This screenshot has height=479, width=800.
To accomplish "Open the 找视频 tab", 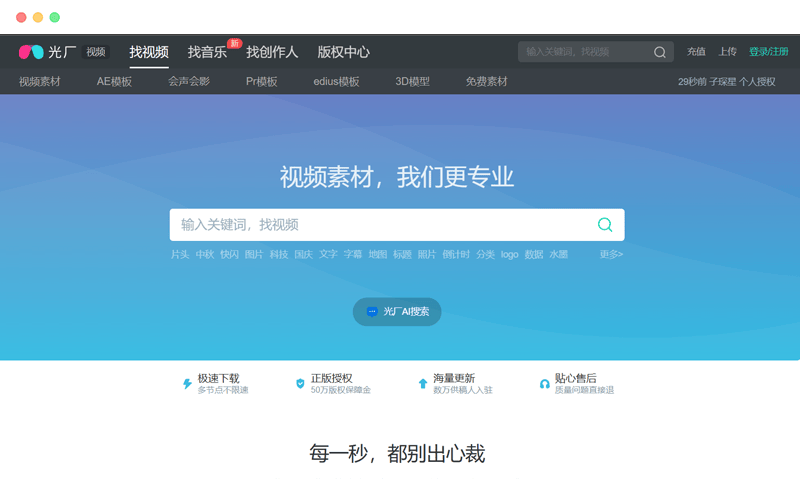I will click(149, 52).
